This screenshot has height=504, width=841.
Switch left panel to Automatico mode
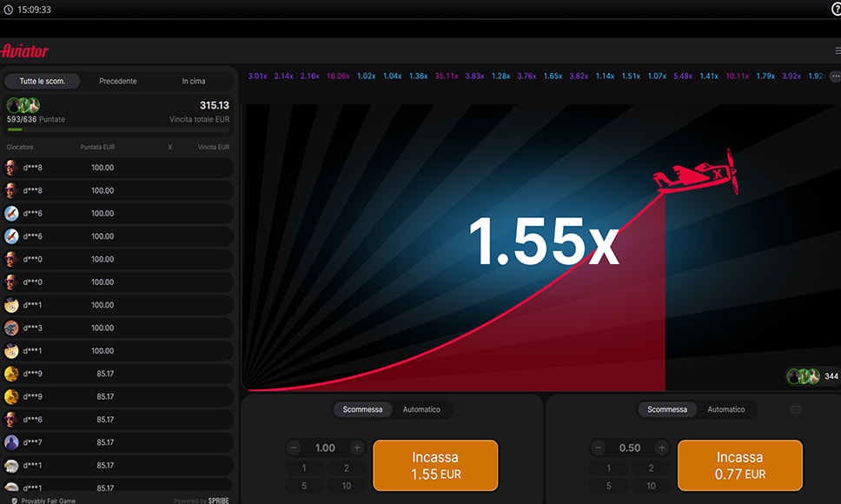point(421,409)
